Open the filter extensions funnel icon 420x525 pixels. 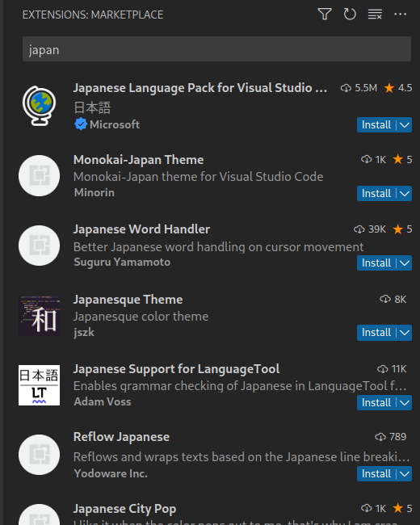click(325, 15)
